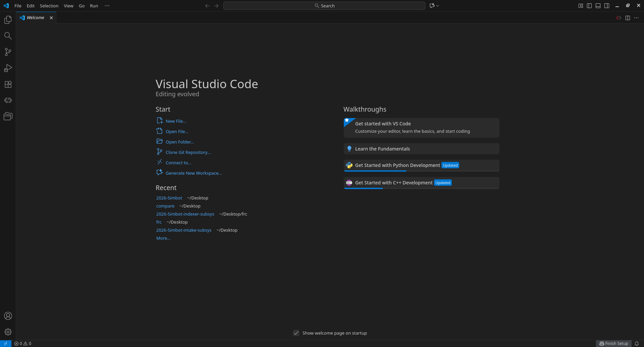The height and width of the screenshot is (347, 644).
Task: Click the Connect to remote icon
Action: 160,162
